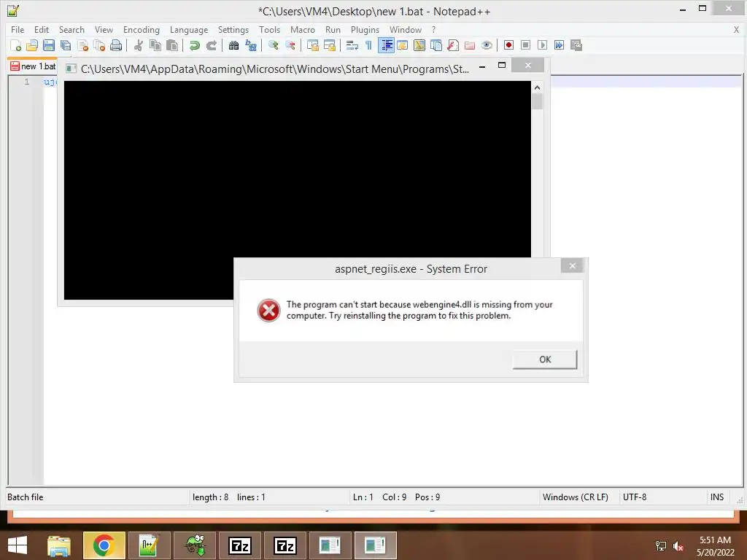The height and width of the screenshot is (560, 747).
Task: Click Save Recorded Macro icon
Action: tap(576, 45)
